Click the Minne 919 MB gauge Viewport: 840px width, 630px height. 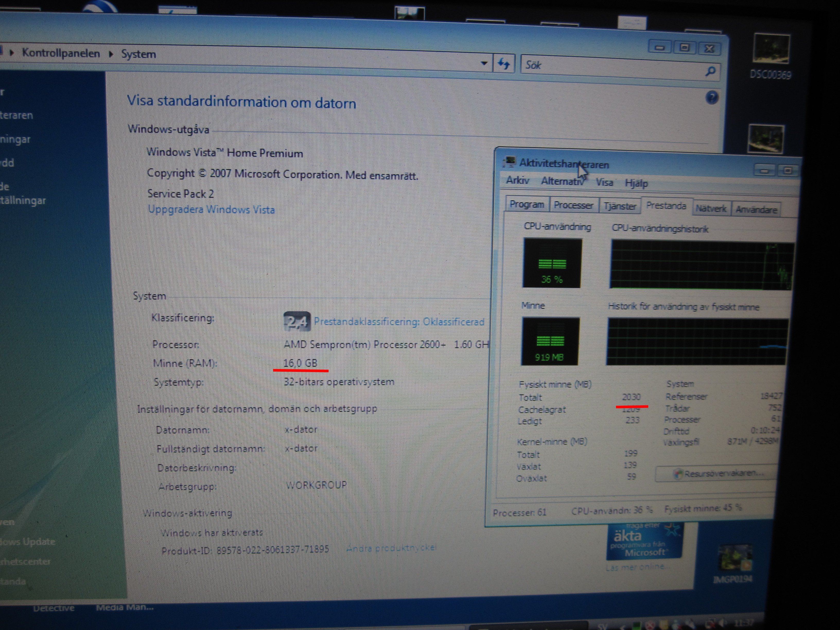click(550, 342)
